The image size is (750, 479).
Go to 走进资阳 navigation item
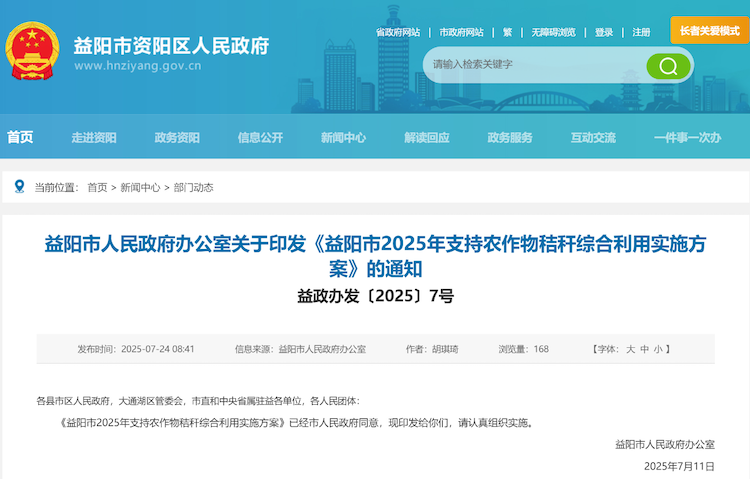pyautogui.click(x=94, y=138)
